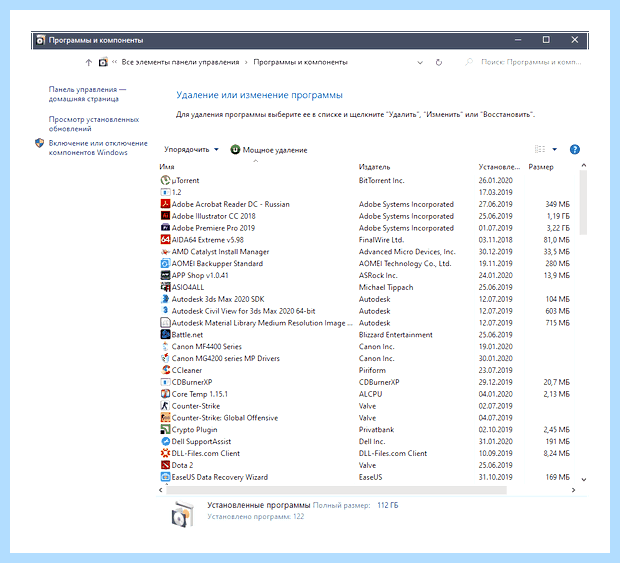Viewport: 620px width, 563px height.
Task: Select Canon MF4400 Series entry
Action: tap(365, 346)
